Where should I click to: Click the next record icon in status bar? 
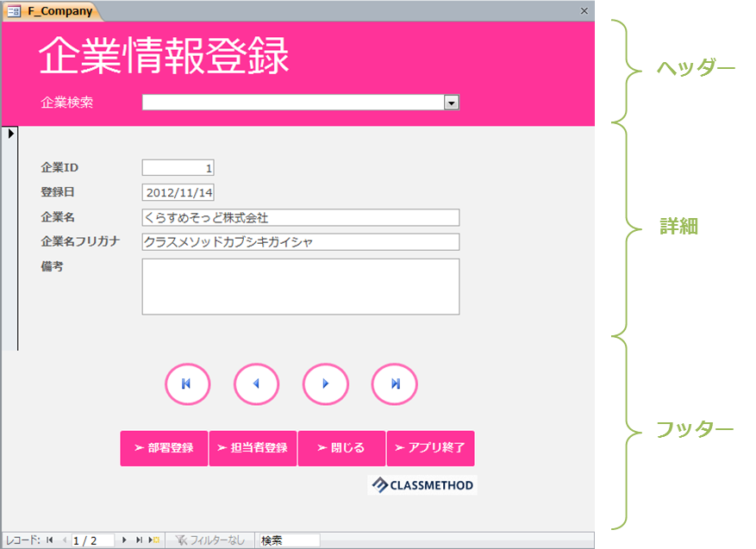coord(125,540)
